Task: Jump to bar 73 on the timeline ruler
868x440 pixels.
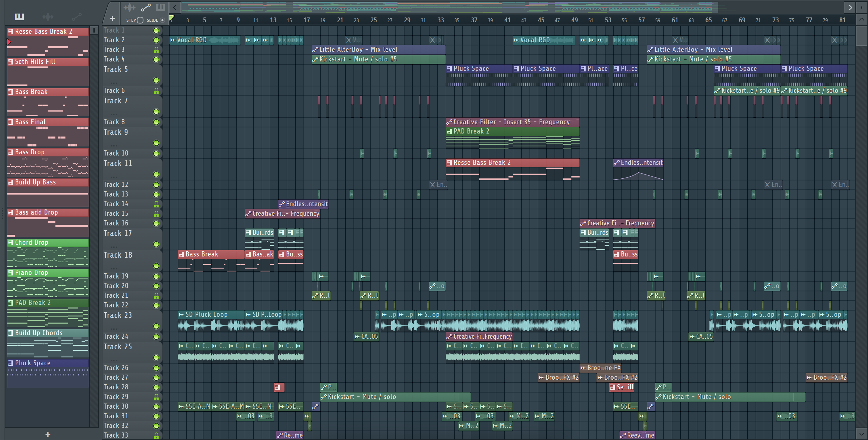Action: [x=775, y=20]
